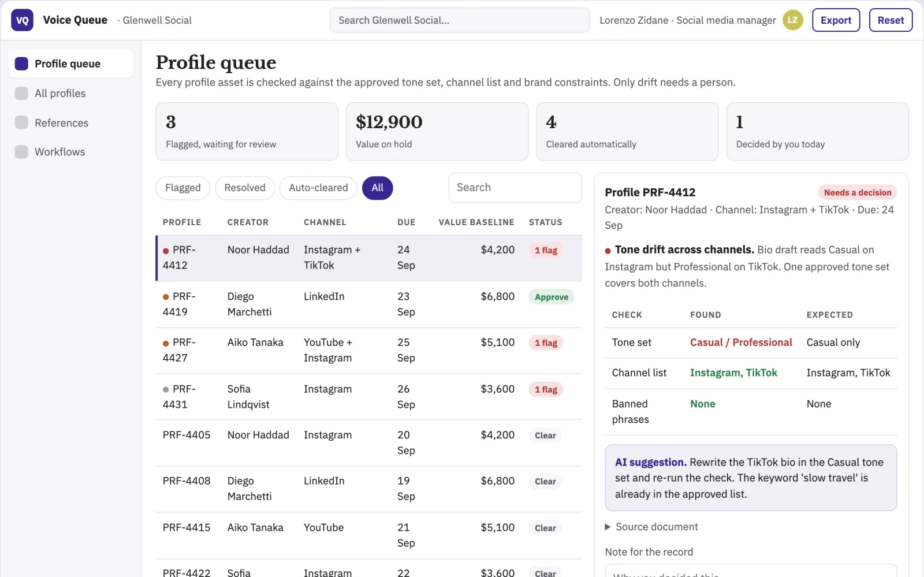Click the STATUS column header
This screenshot has height=577, width=924.
(x=545, y=222)
